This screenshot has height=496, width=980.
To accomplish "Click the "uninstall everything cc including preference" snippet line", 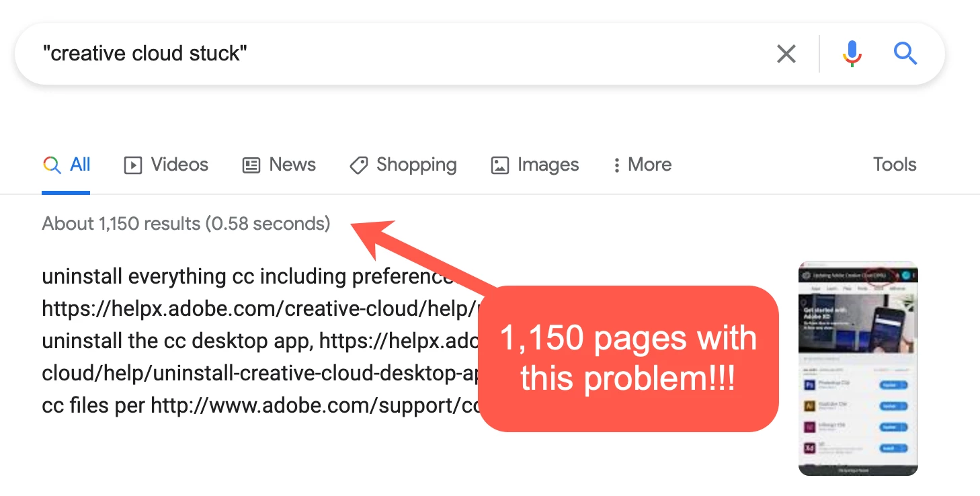I will point(248,276).
